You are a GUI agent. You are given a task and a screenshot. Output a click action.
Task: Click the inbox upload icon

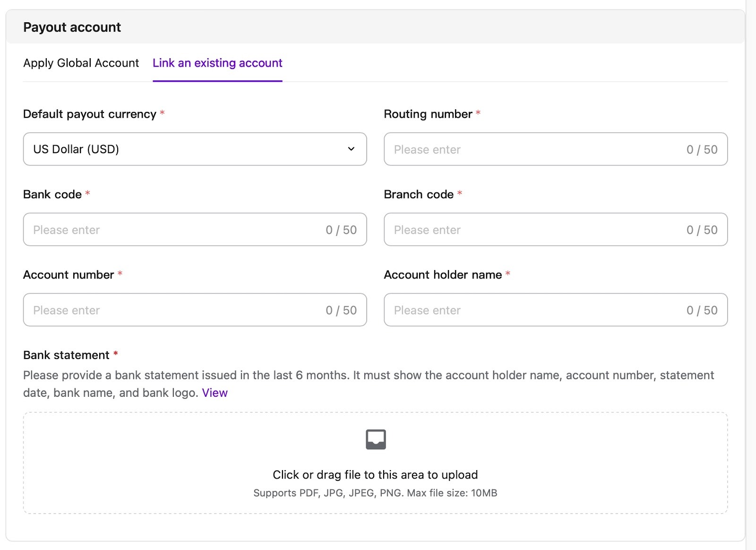coord(376,439)
